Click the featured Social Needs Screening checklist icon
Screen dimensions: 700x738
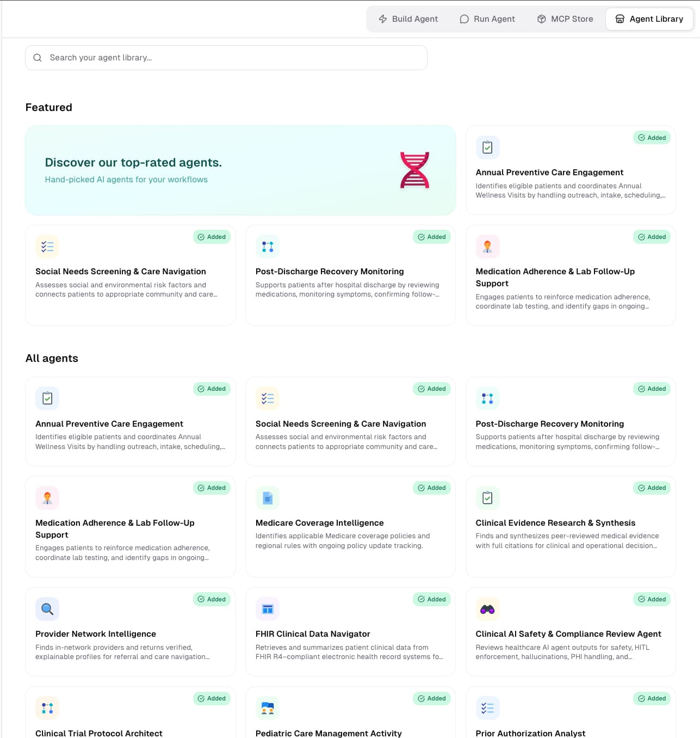coord(47,247)
